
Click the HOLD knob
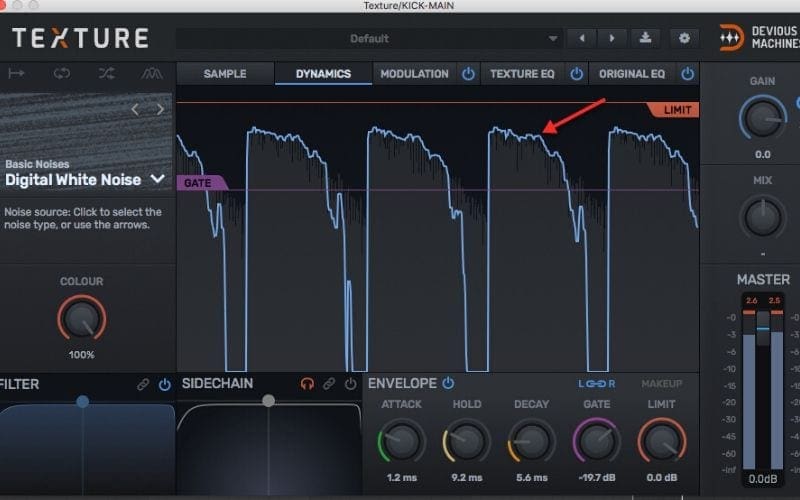(x=466, y=442)
